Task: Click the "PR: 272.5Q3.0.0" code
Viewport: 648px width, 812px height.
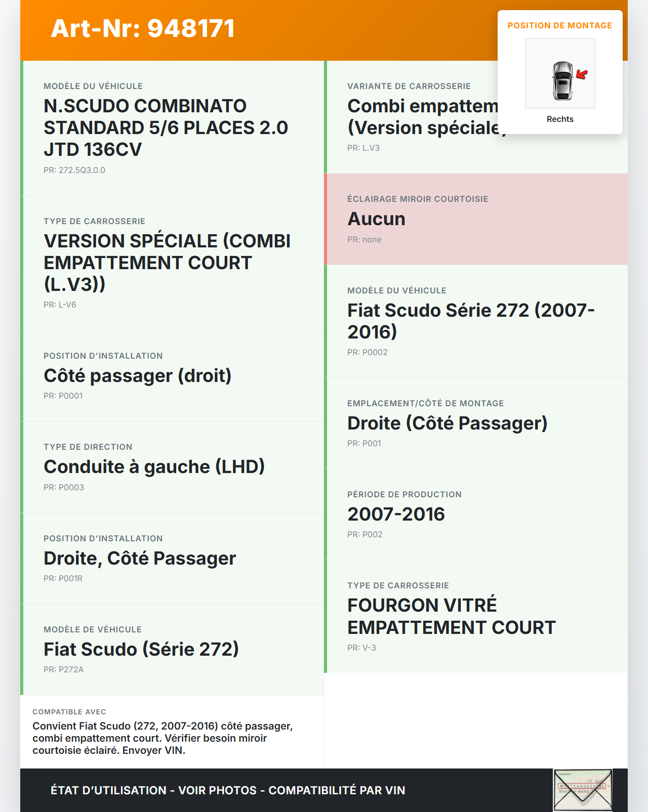Action: tap(74, 170)
